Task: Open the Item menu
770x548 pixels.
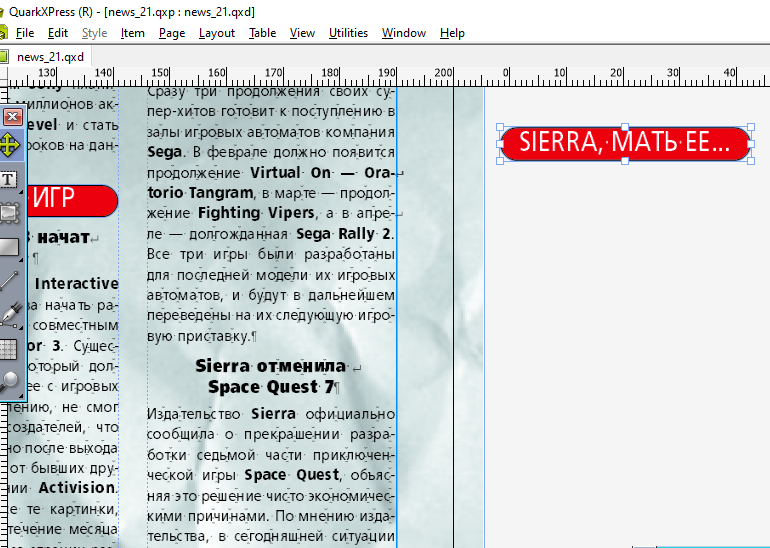Action: [132, 33]
